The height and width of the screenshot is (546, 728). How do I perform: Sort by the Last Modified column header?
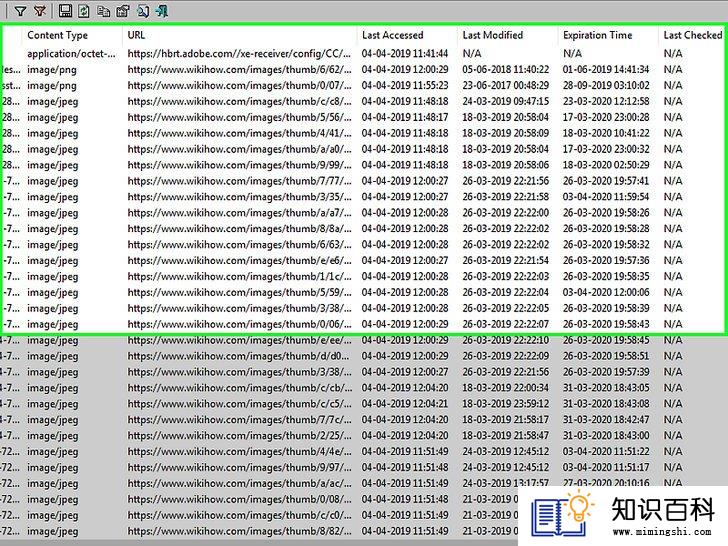pos(493,35)
